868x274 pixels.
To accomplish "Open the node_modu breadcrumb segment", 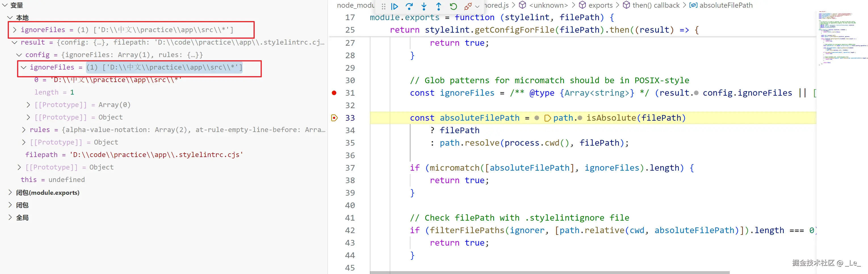I will 355,5.
